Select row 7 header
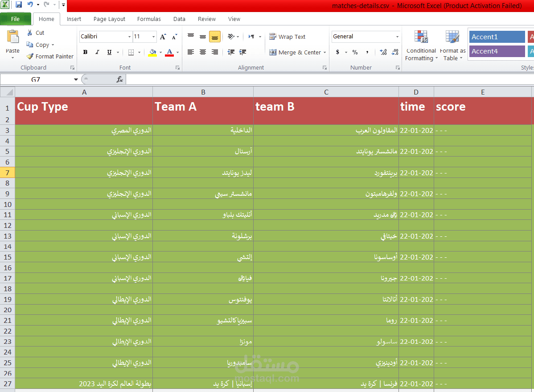Screen dimensions: 534x392 point(8,173)
